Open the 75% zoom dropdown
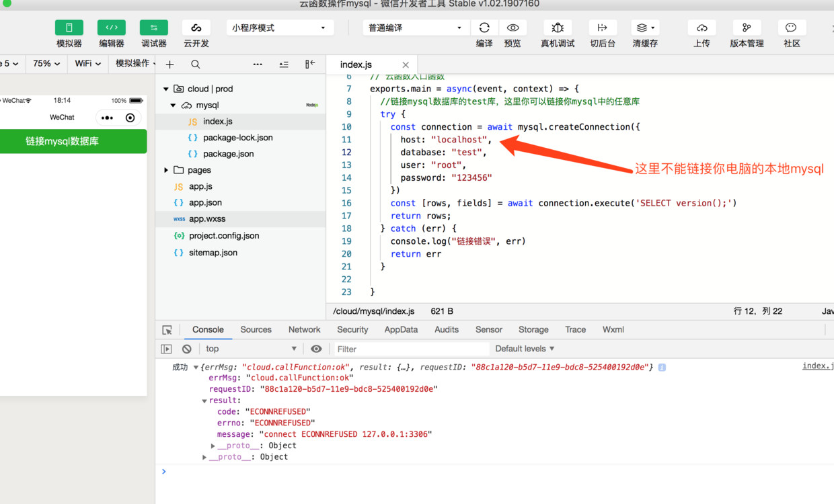 point(46,63)
